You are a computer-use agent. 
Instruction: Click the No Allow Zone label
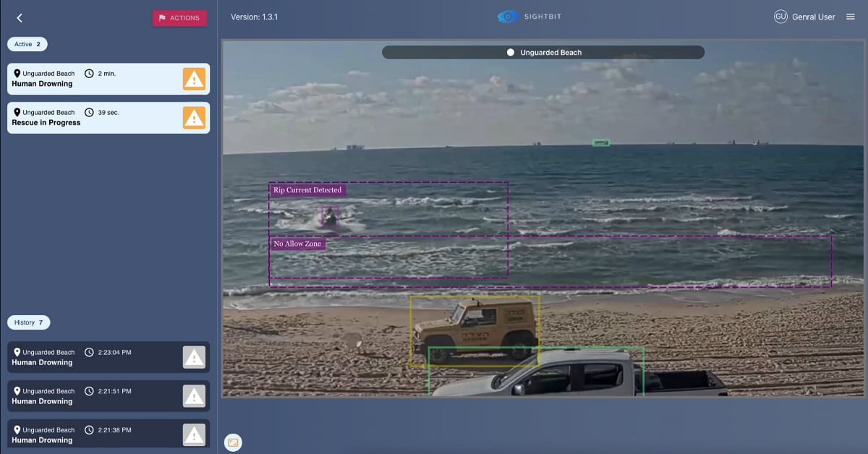pyautogui.click(x=297, y=244)
